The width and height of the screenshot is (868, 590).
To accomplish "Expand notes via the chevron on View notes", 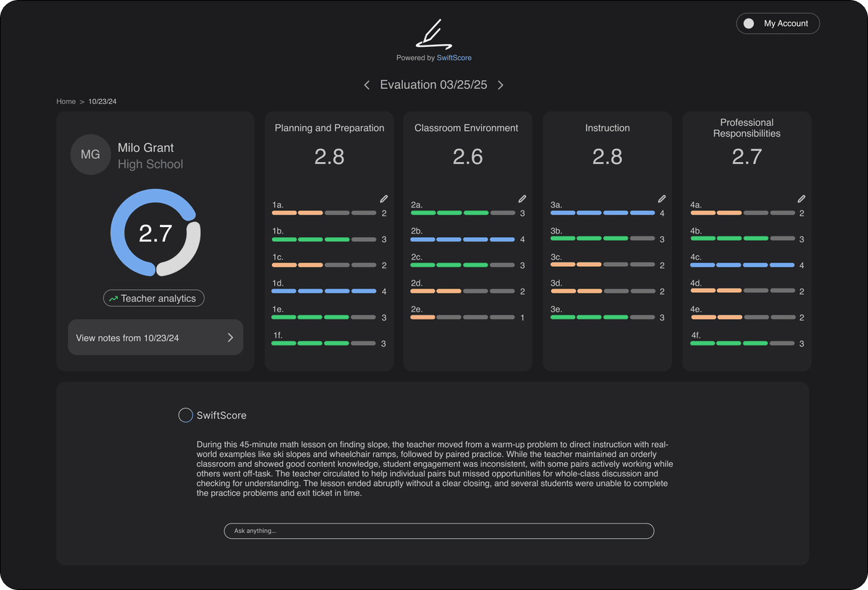I will 230,337.
